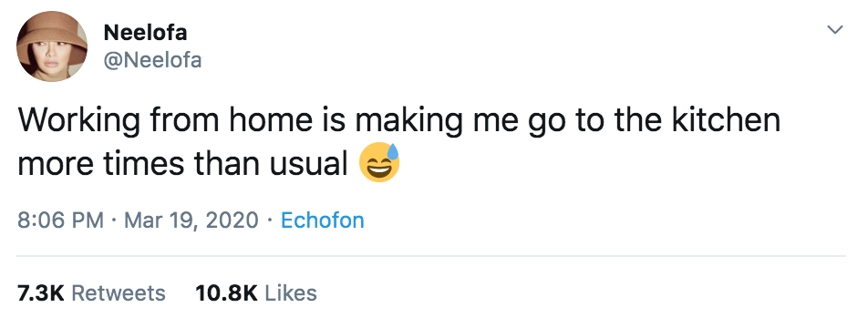View the 10.8K Likes list
Viewport: 868px width, 328px height.
255,292
